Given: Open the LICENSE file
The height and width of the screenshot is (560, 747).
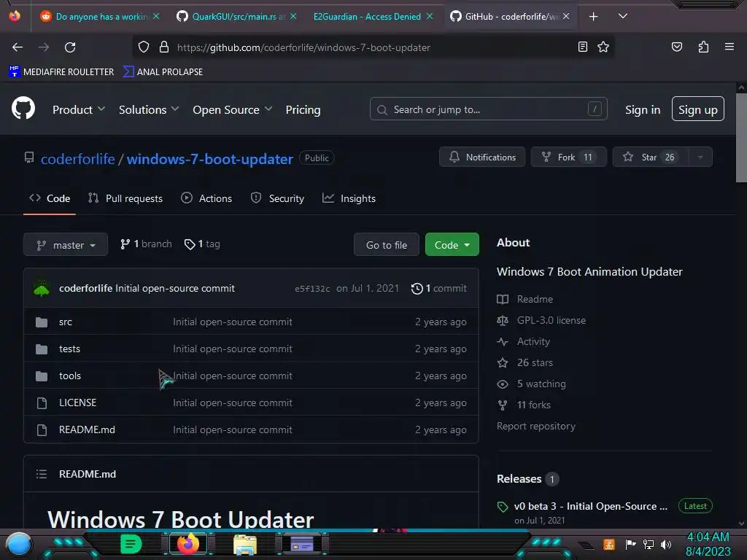Looking at the screenshot, I should click(77, 402).
